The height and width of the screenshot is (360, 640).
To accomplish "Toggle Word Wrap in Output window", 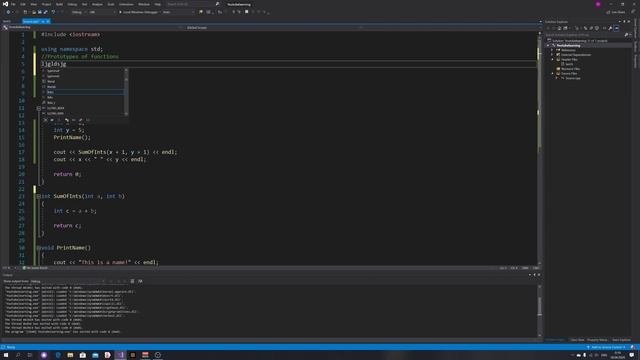I will point(140,281).
